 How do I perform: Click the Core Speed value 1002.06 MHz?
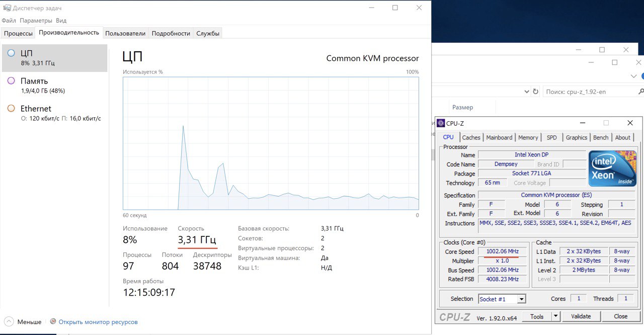coord(502,252)
